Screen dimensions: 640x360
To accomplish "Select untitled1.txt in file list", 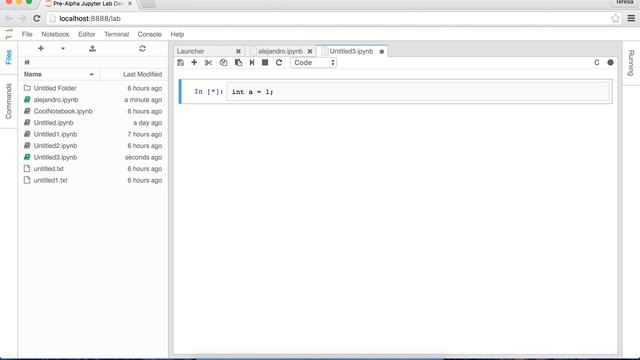I will pos(93,180).
